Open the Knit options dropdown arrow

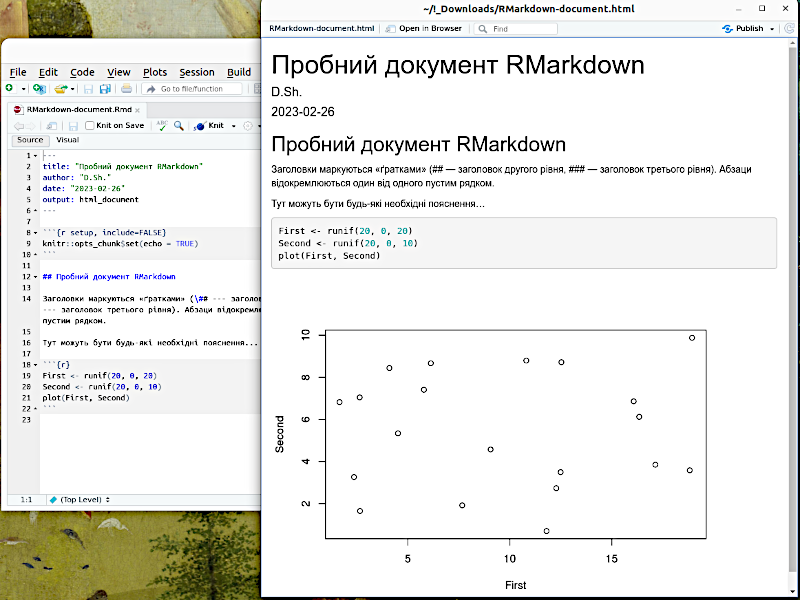(233, 126)
